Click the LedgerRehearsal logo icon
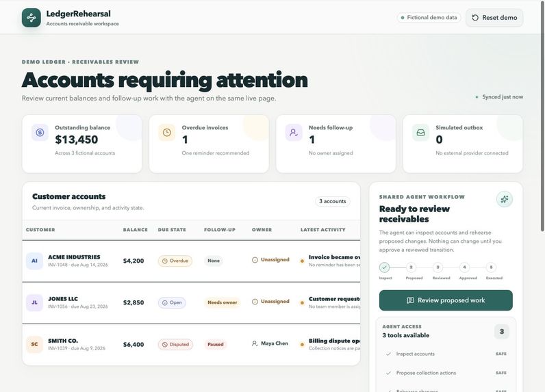Image resolution: width=545 pixels, height=392 pixels. [x=31, y=18]
